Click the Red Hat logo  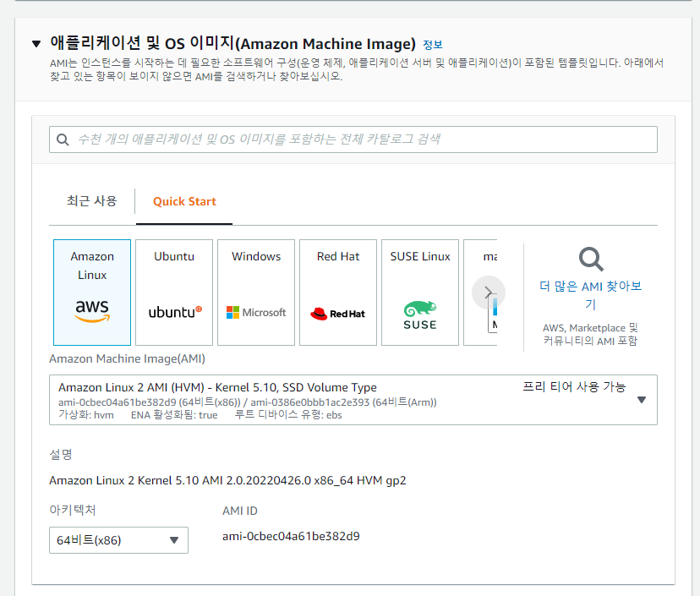[x=337, y=314]
